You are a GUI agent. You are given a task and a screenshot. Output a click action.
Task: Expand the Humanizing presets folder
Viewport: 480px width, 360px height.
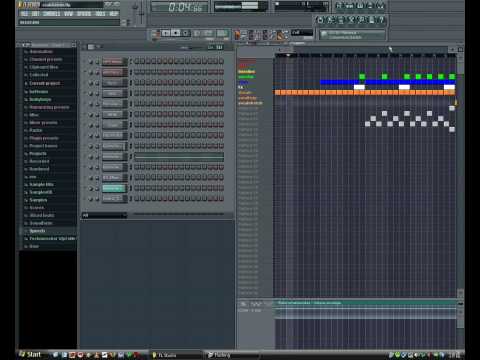(49, 107)
